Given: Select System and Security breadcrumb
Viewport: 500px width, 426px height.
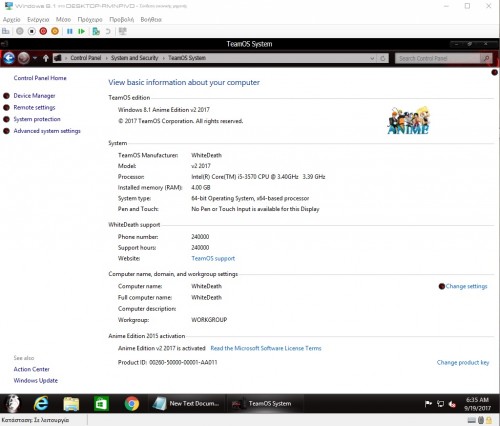Looking at the screenshot, I should 135,58.
